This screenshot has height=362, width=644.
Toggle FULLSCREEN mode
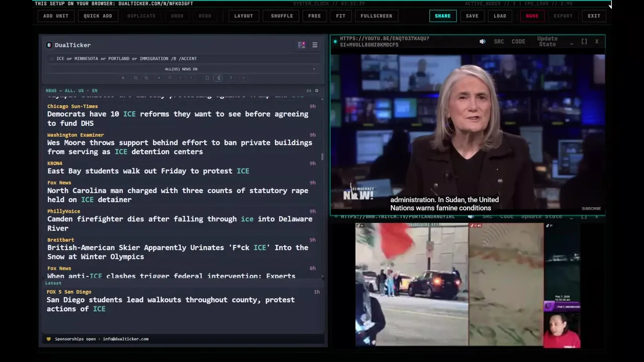pos(376,16)
